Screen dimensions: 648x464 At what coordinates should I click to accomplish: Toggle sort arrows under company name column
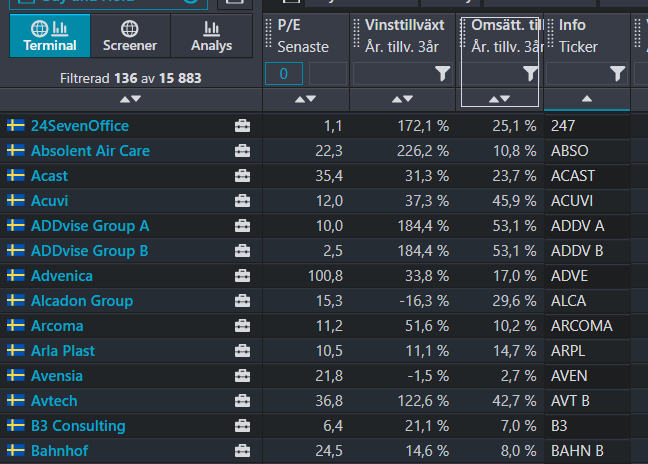click(130, 99)
